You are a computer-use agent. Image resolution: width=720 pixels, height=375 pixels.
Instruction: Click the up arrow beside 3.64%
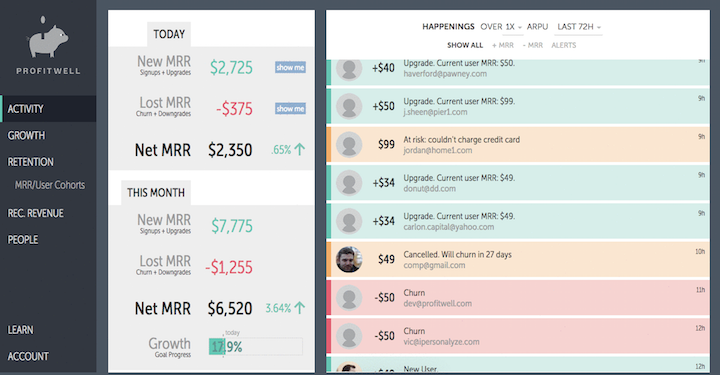pyautogui.click(x=300, y=308)
